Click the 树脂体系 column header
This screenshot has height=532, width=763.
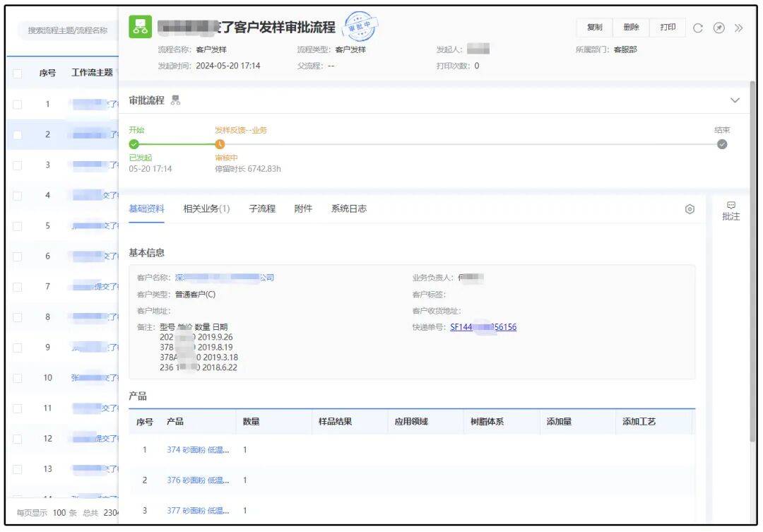[x=487, y=422]
